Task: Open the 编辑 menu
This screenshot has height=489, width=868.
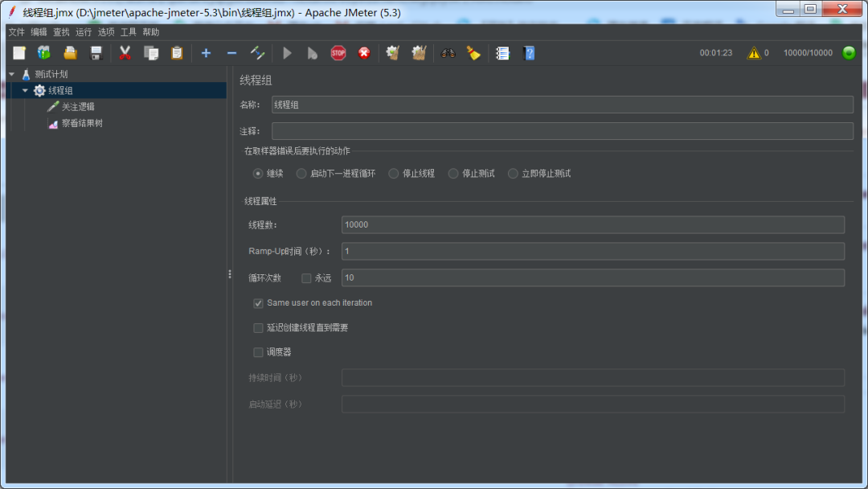Action: pyautogui.click(x=39, y=32)
